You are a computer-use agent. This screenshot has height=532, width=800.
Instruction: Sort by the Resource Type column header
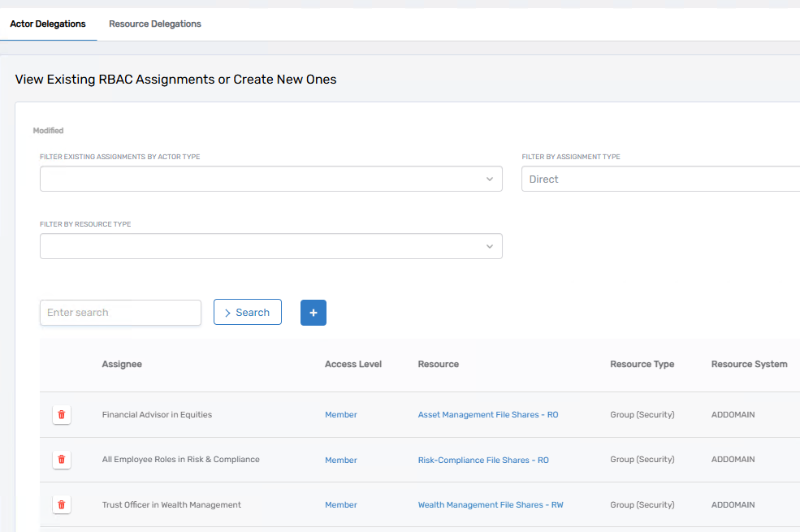[642, 364]
